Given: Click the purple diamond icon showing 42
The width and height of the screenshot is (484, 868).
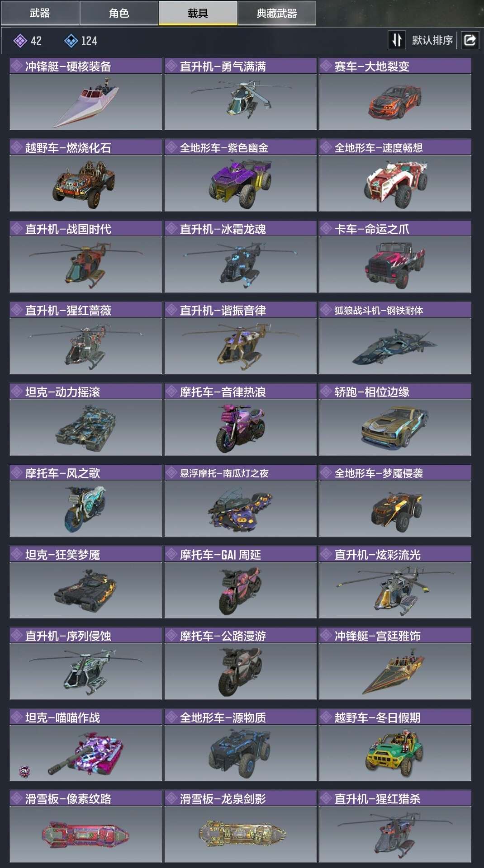Looking at the screenshot, I should click(20, 41).
